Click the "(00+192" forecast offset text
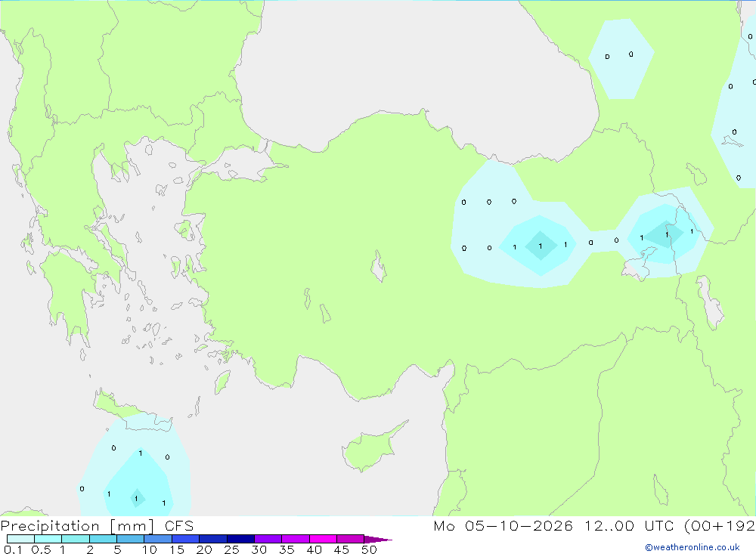The height and width of the screenshot is (554, 756). click(720, 525)
